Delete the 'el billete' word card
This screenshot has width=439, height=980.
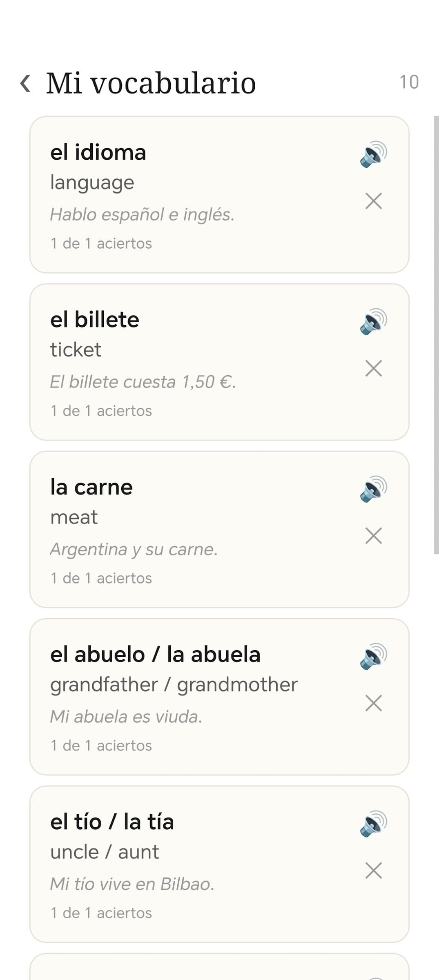[374, 368]
